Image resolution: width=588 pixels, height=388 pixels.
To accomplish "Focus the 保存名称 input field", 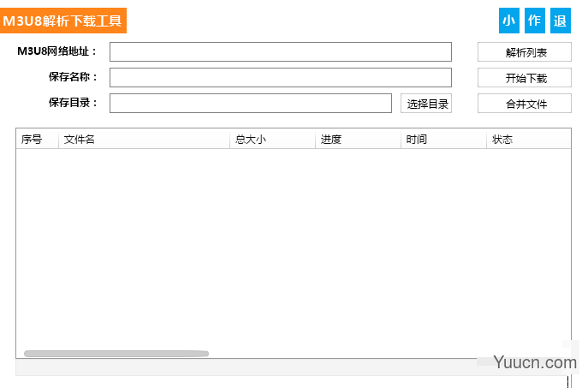I will click(x=281, y=77).
